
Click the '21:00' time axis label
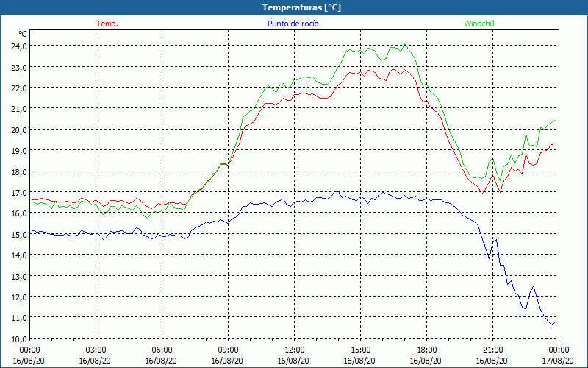click(492, 350)
